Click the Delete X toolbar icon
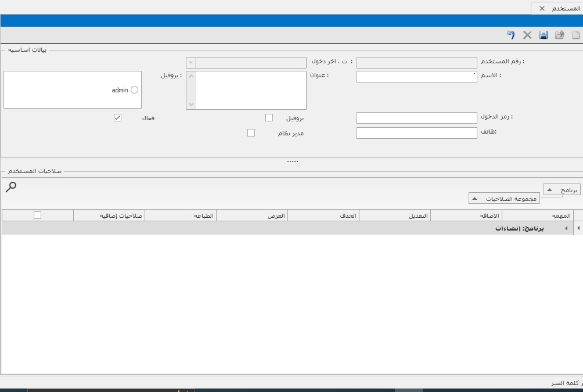The image size is (583, 392). click(x=527, y=35)
